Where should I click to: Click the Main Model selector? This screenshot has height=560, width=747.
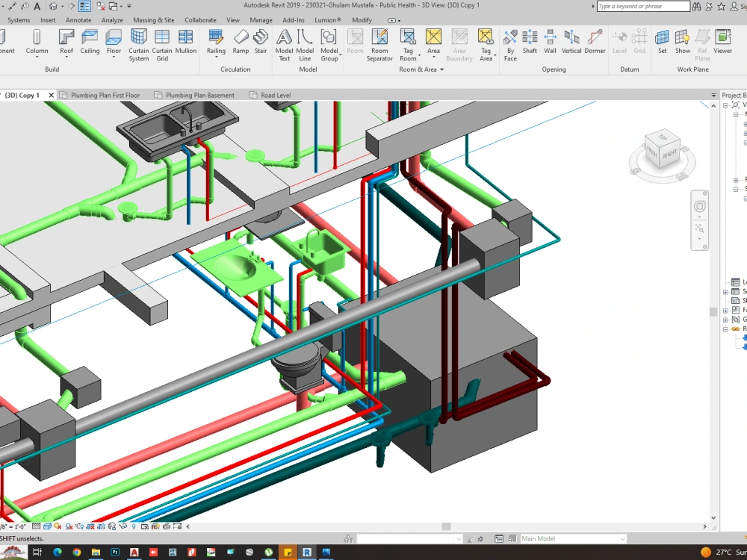pyautogui.click(x=571, y=538)
